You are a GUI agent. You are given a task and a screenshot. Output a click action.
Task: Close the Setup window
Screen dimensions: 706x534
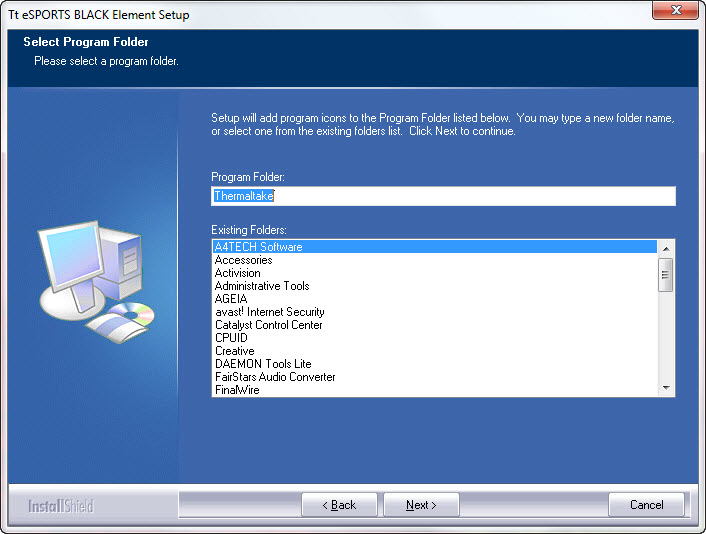click(675, 10)
